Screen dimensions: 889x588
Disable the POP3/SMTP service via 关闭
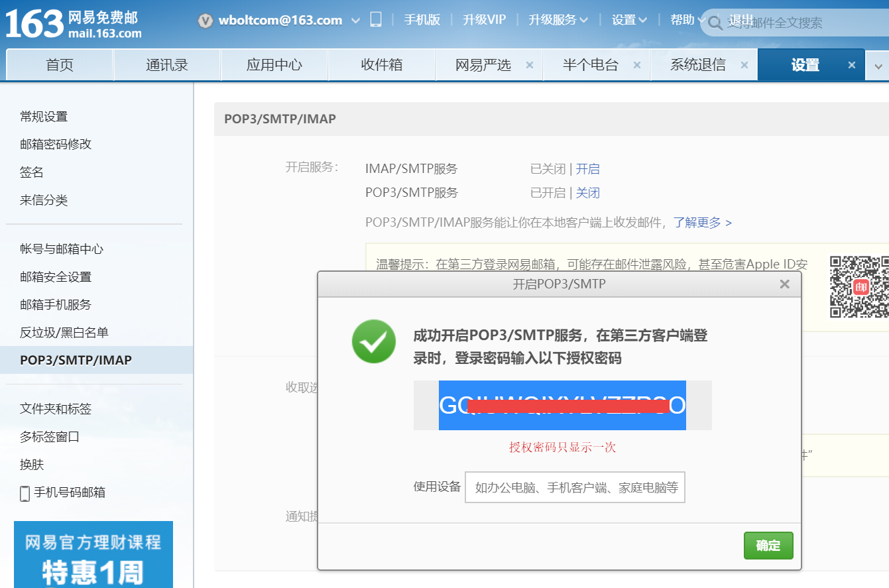(x=589, y=192)
